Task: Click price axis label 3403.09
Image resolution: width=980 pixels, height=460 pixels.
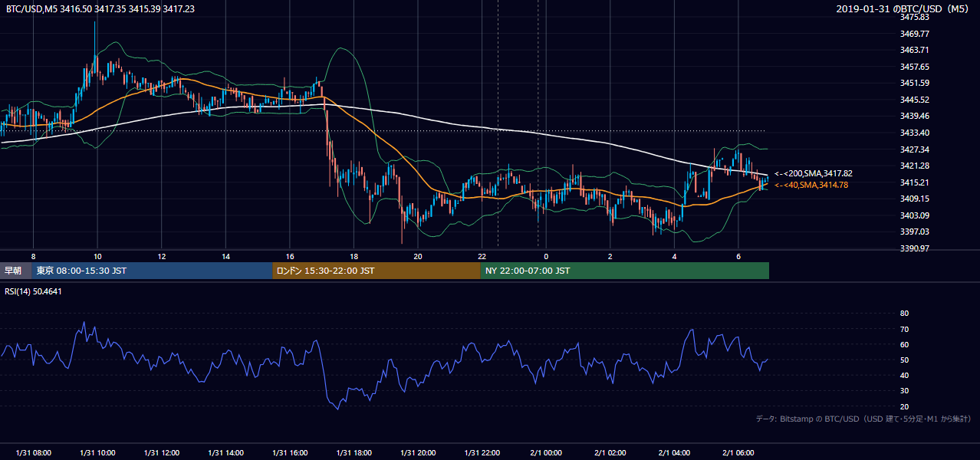Action: (x=916, y=215)
